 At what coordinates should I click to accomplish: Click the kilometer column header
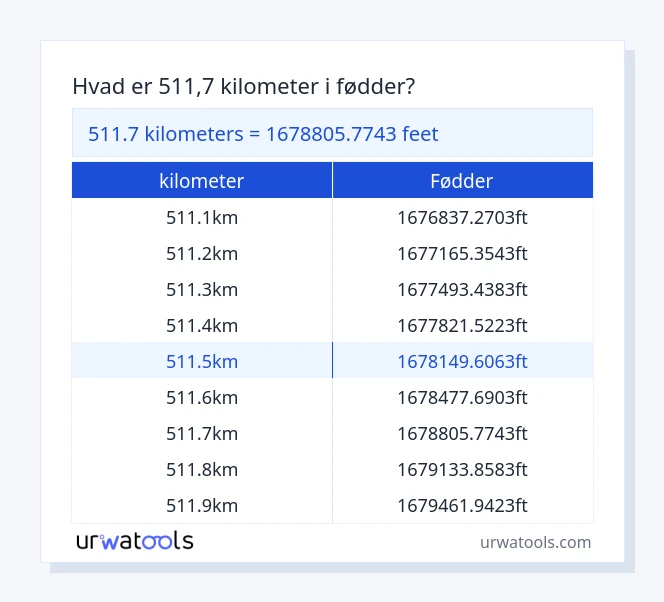[202, 181]
